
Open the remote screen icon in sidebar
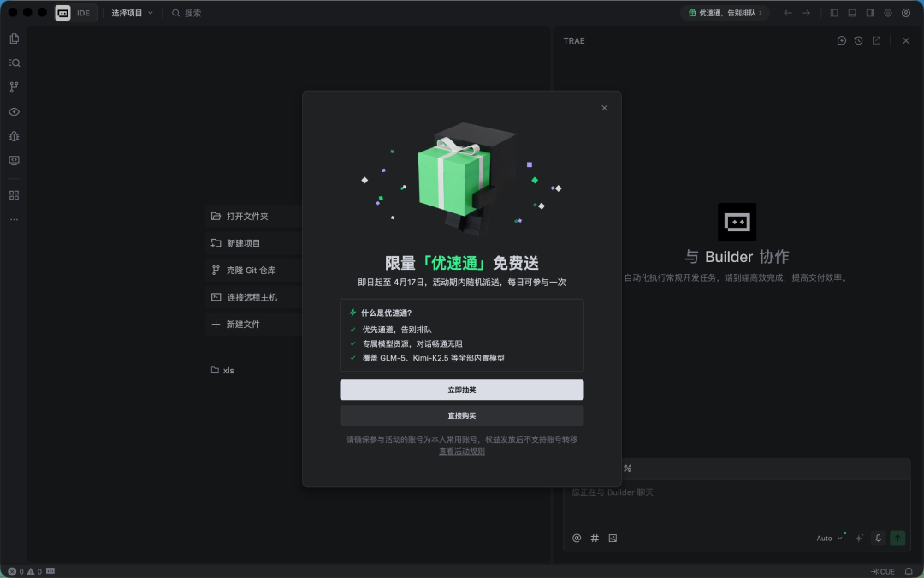[x=15, y=160]
